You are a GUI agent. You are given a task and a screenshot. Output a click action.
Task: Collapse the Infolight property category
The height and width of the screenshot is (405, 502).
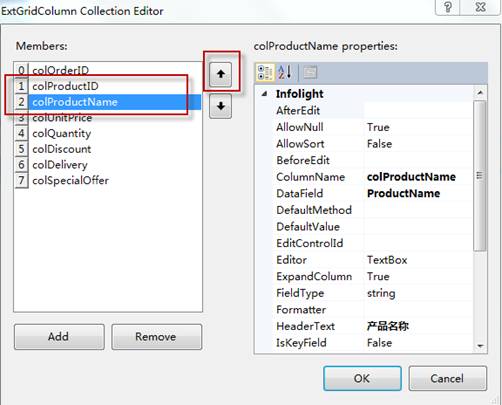[264, 94]
